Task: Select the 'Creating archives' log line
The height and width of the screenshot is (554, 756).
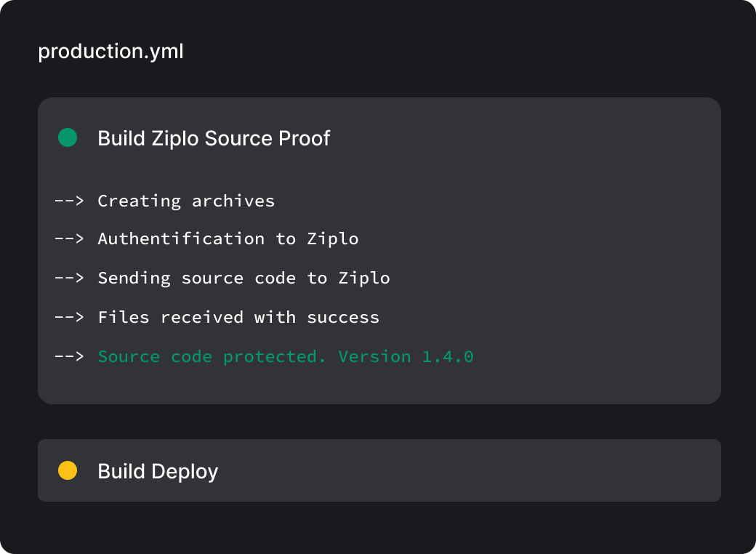Action: (x=186, y=201)
